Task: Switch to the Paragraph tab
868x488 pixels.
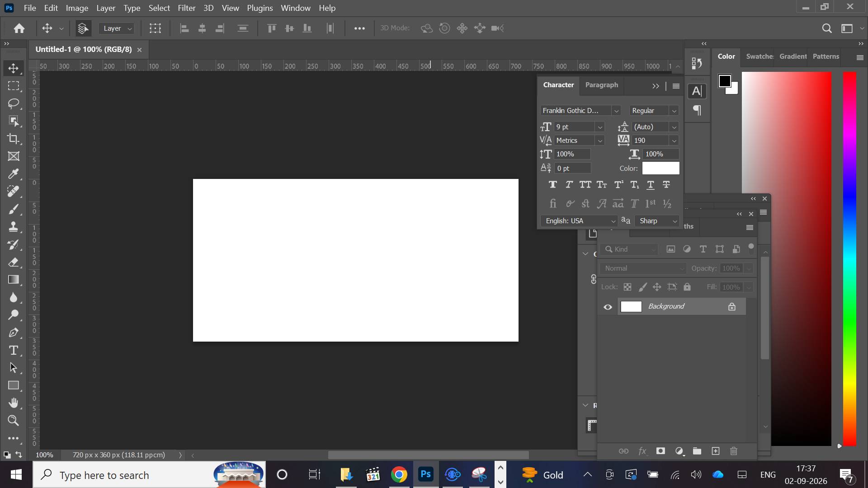Action: coord(601,85)
